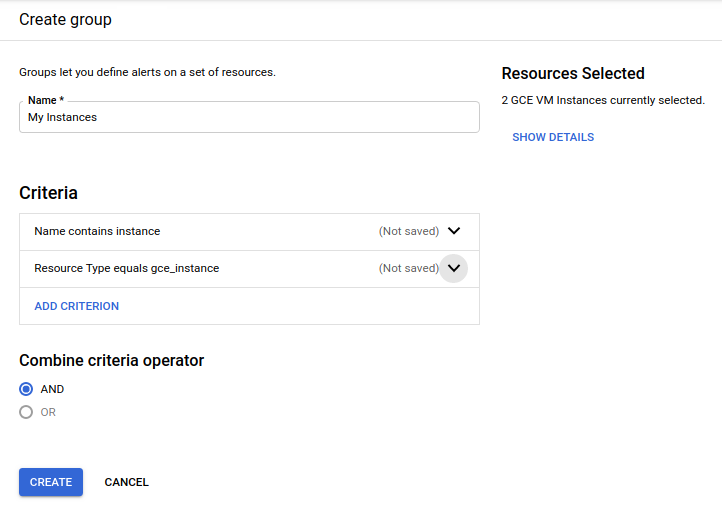Select the OR radio button
The height and width of the screenshot is (517, 722).
click(x=26, y=412)
